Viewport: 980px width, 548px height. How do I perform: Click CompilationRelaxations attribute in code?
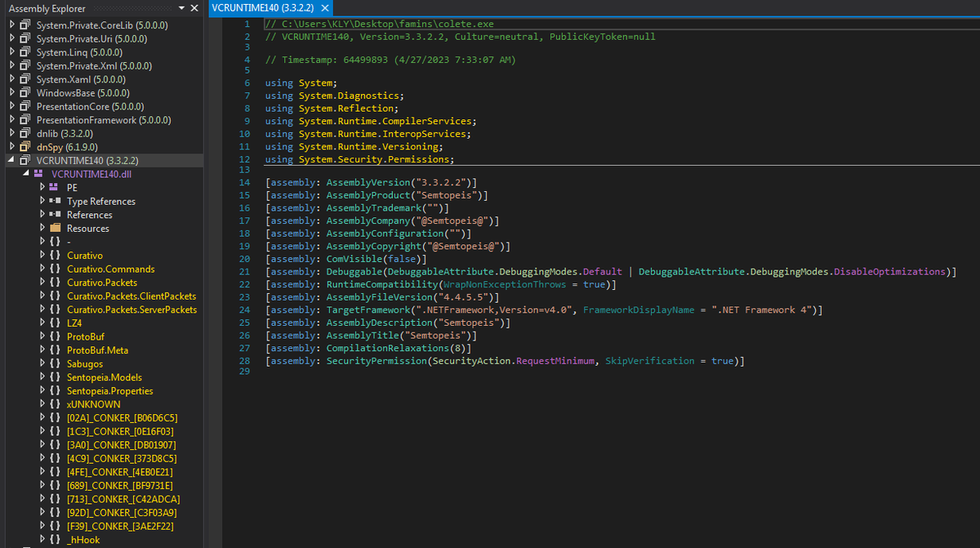pyautogui.click(x=388, y=348)
